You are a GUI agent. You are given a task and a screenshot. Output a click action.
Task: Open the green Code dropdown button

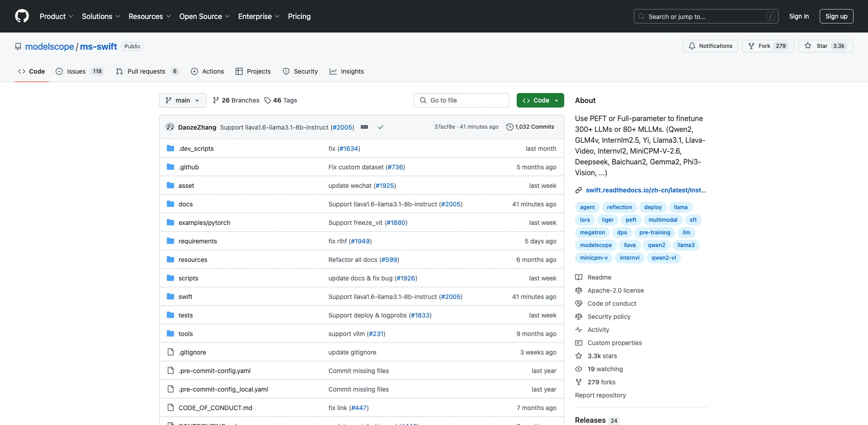[x=540, y=100]
